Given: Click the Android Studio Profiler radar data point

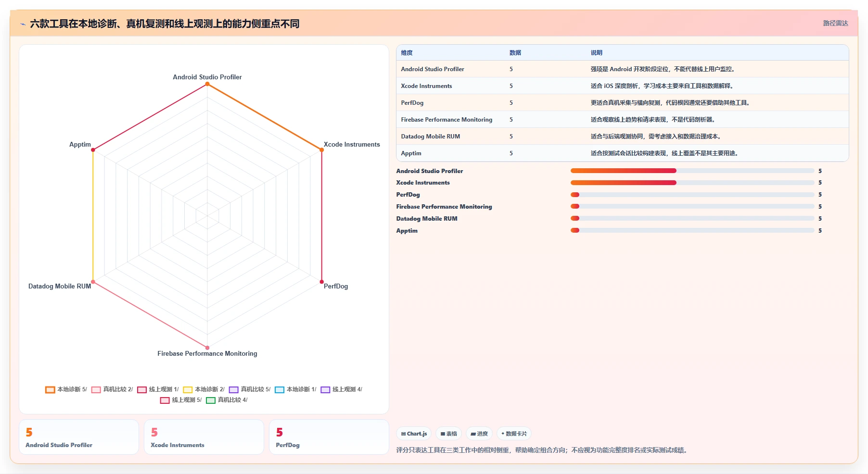Looking at the screenshot, I should tap(207, 84).
